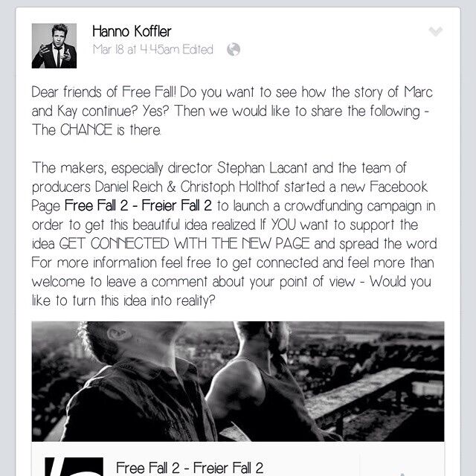The image size is (476, 476).
Task: Open Hanno Koffler's profile picture
Action: coord(54,46)
